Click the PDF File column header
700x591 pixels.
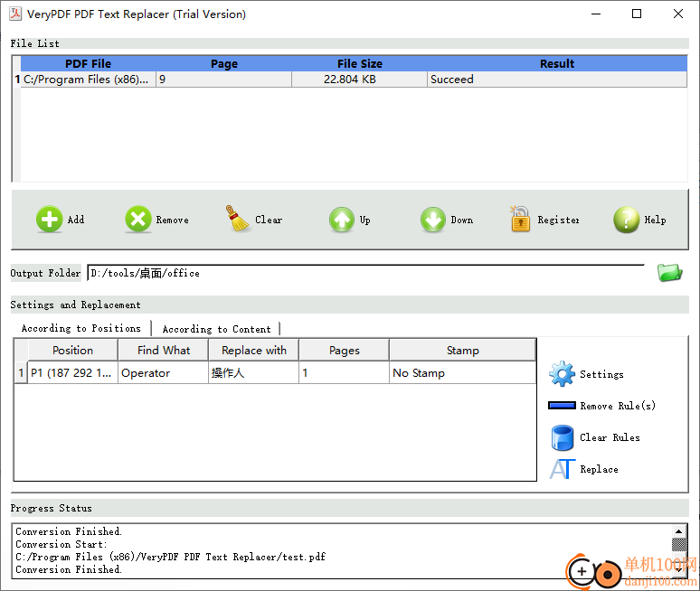(89, 64)
